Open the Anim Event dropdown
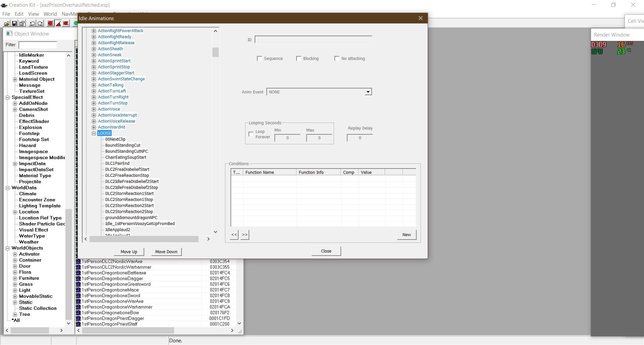The width and height of the screenshot is (644, 345). (x=368, y=92)
